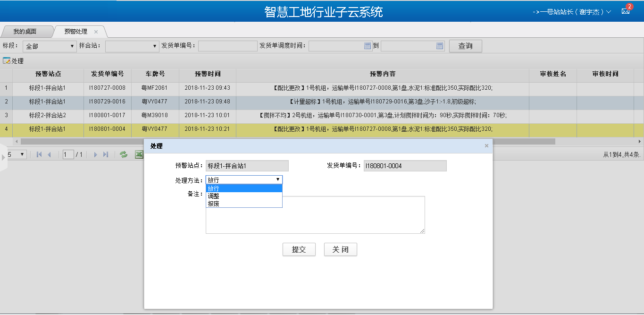The width and height of the screenshot is (644, 315).
Task: Switch to the 预警处理 tab
Action: click(x=76, y=32)
